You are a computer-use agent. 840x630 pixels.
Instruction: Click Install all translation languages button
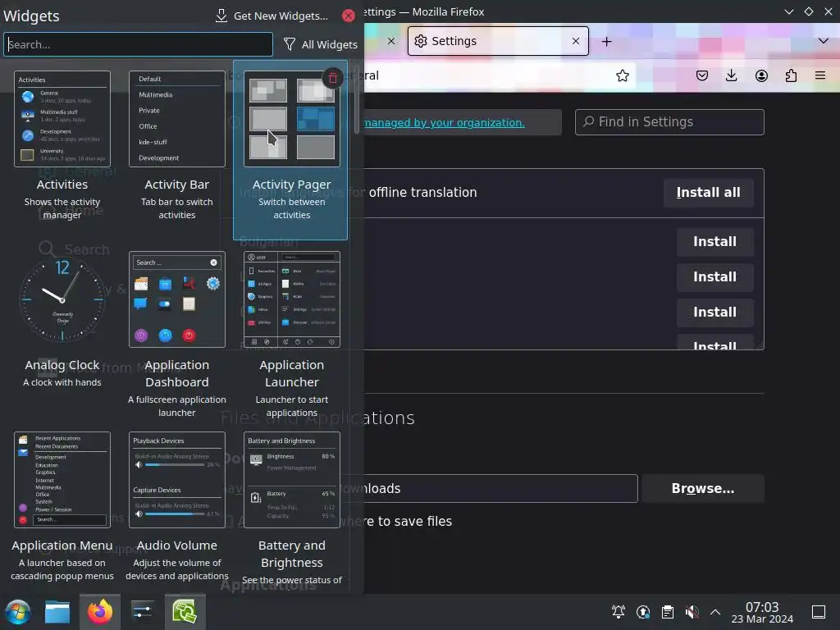[708, 192]
